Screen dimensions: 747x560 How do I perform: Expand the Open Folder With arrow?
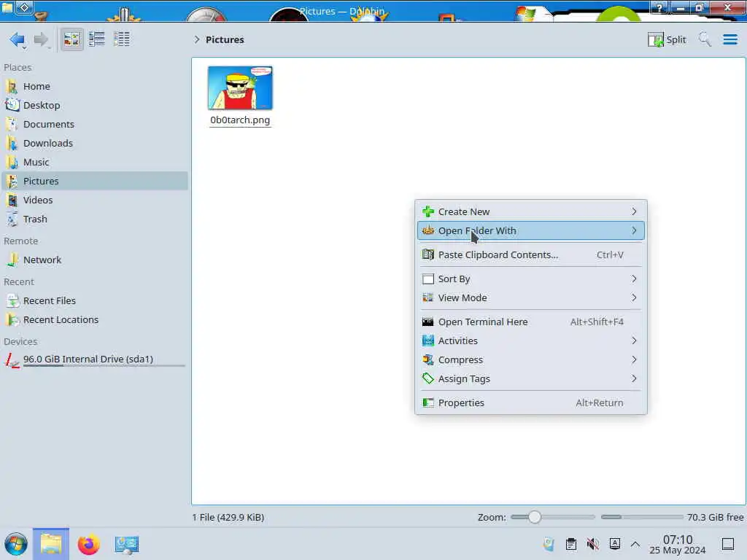tap(634, 230)
